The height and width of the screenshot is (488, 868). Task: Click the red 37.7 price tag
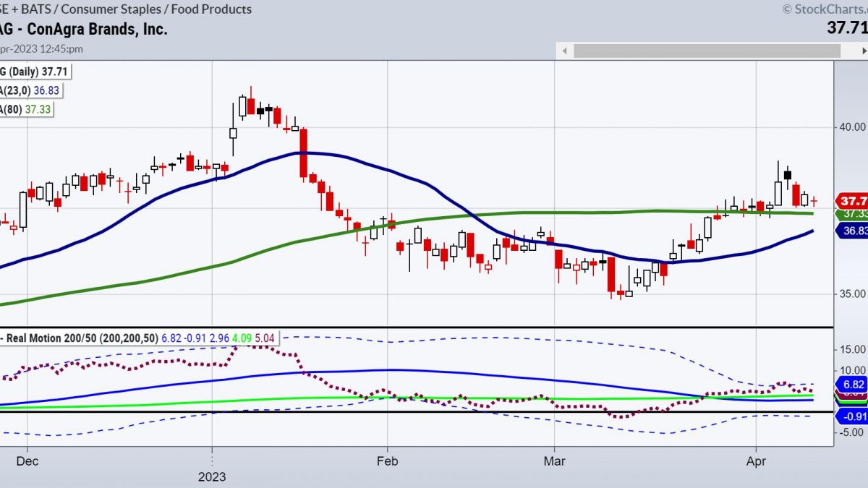(851, 201)
